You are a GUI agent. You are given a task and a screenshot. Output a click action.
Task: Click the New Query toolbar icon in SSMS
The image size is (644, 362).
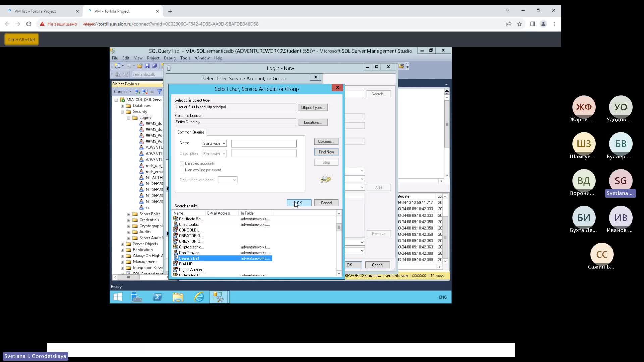coord(118,66)
